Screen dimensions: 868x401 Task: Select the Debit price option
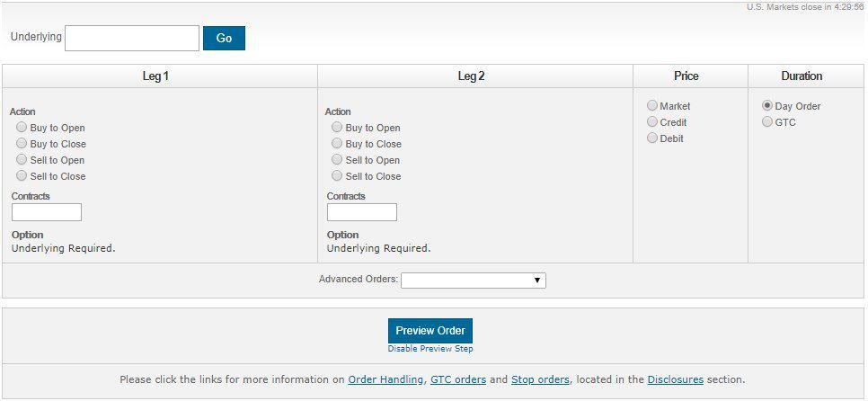652,138
